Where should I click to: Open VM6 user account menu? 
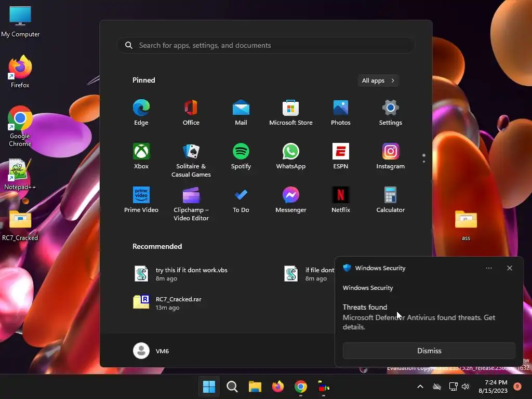tap(151, 351)
